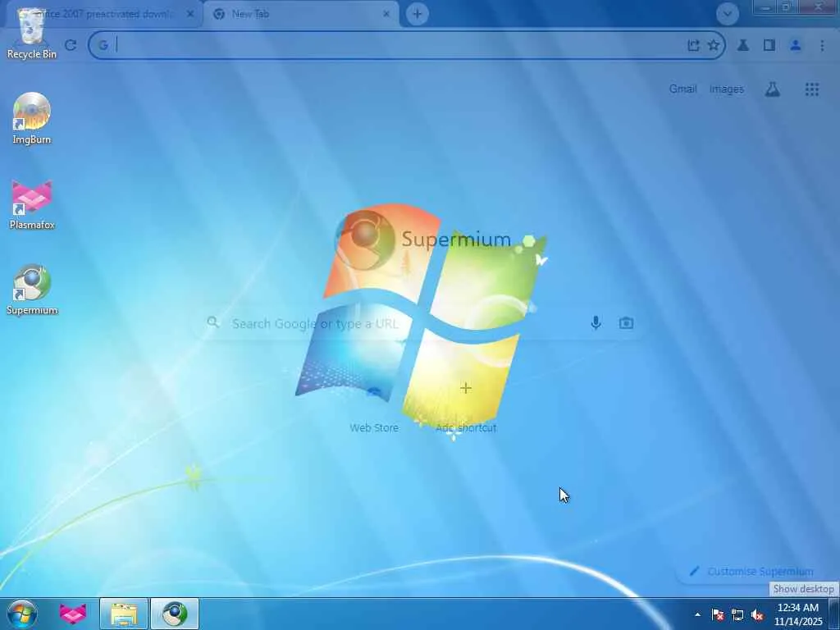Image resolution: width=840 pixels, height=630 pixels.
Task: Click the network tray icon
Action: click(x=737, y=614)
